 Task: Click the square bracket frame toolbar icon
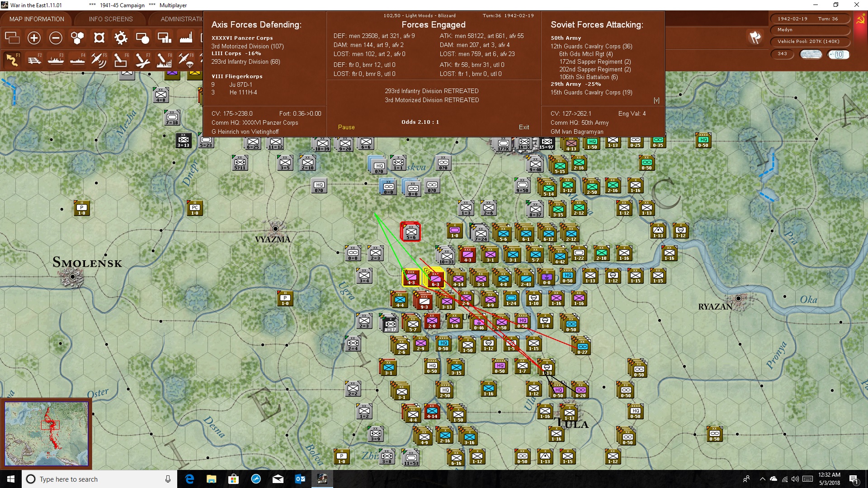coord(99,38)
